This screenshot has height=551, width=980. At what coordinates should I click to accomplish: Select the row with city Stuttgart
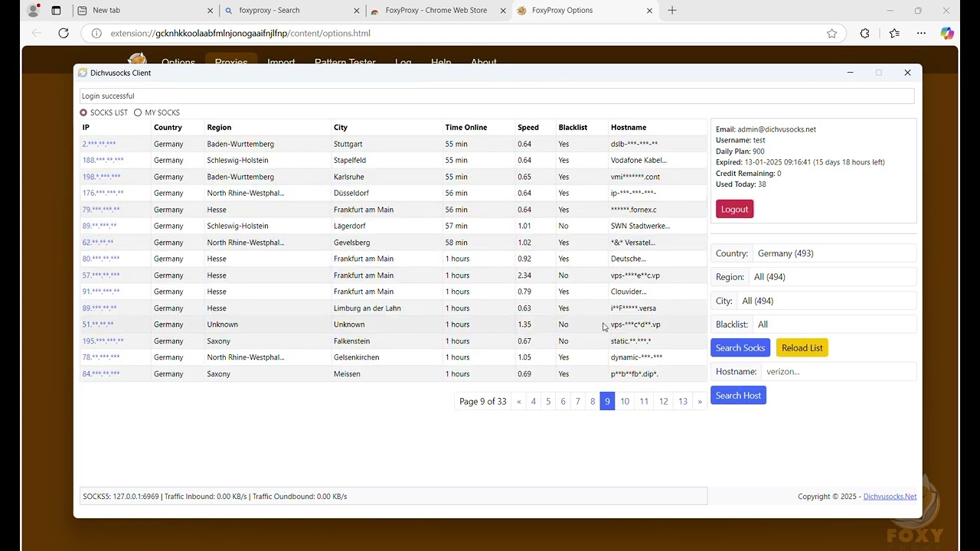394,144
